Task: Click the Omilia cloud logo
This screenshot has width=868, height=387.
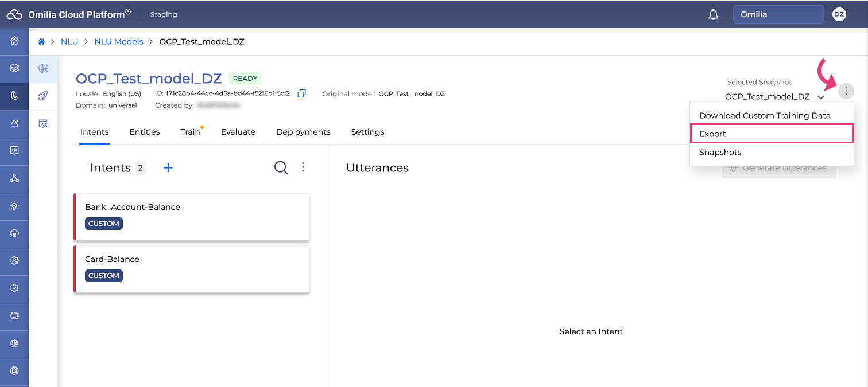Action: coord(14,15)
